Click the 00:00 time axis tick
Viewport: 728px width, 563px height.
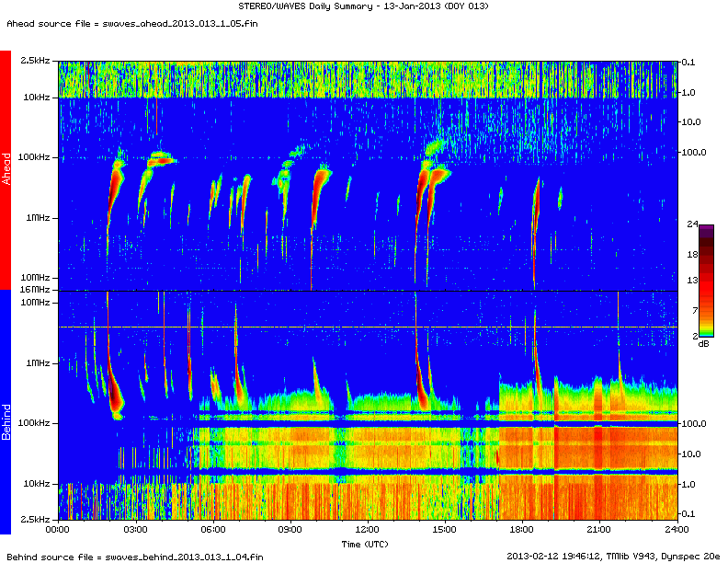coord(58,530)
